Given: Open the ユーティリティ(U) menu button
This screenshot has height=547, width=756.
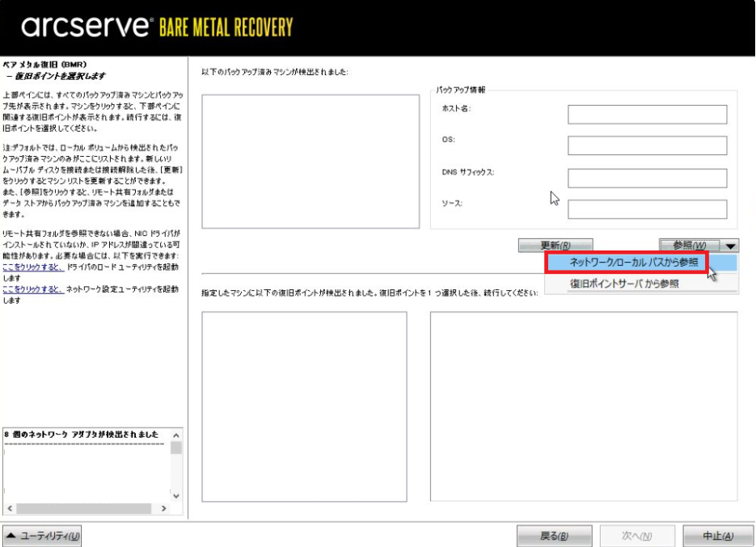Looking at the screenshot, I should pyautogui.click(x=42, y=536).
